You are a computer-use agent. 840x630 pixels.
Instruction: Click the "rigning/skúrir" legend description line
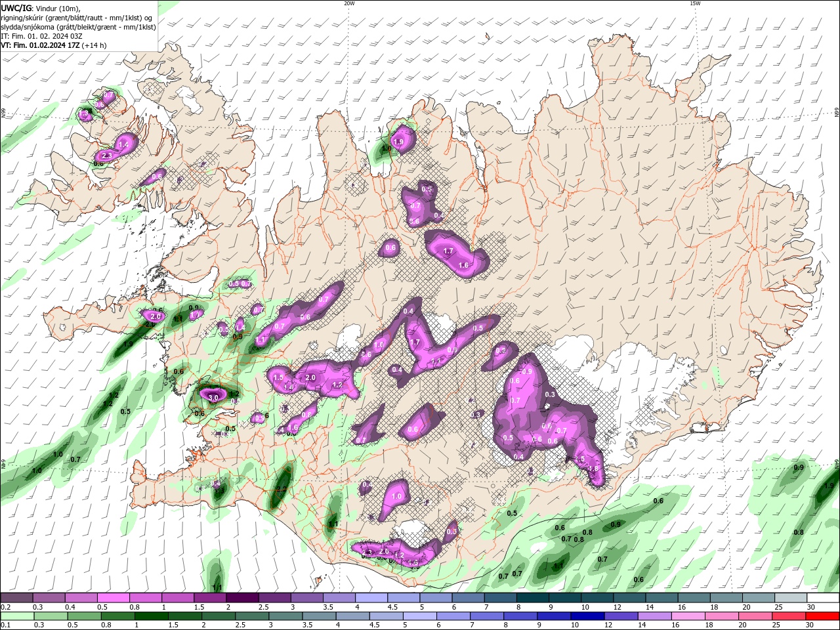pyautogui.click(x=77, y=18)
